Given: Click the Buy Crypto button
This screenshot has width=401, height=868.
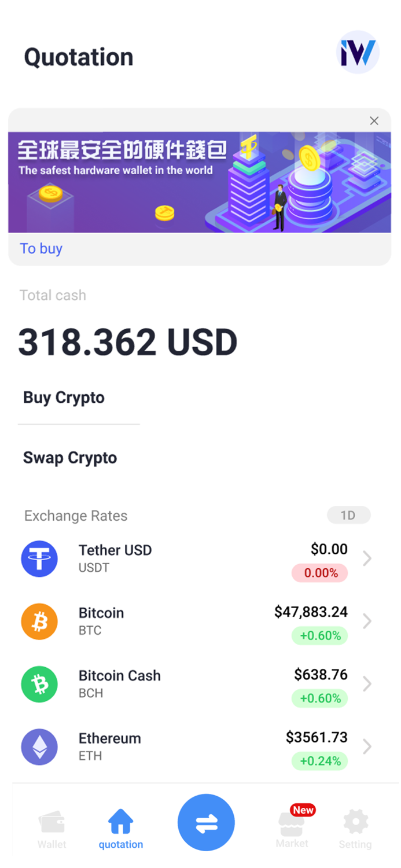Looking at the screenshot, I should 63,398.
